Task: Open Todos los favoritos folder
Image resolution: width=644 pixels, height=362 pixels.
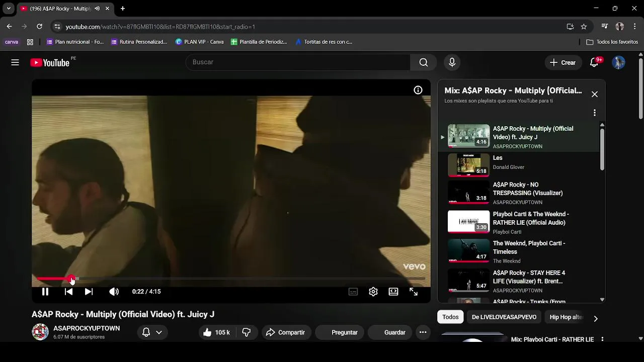Action: (612, 42)
